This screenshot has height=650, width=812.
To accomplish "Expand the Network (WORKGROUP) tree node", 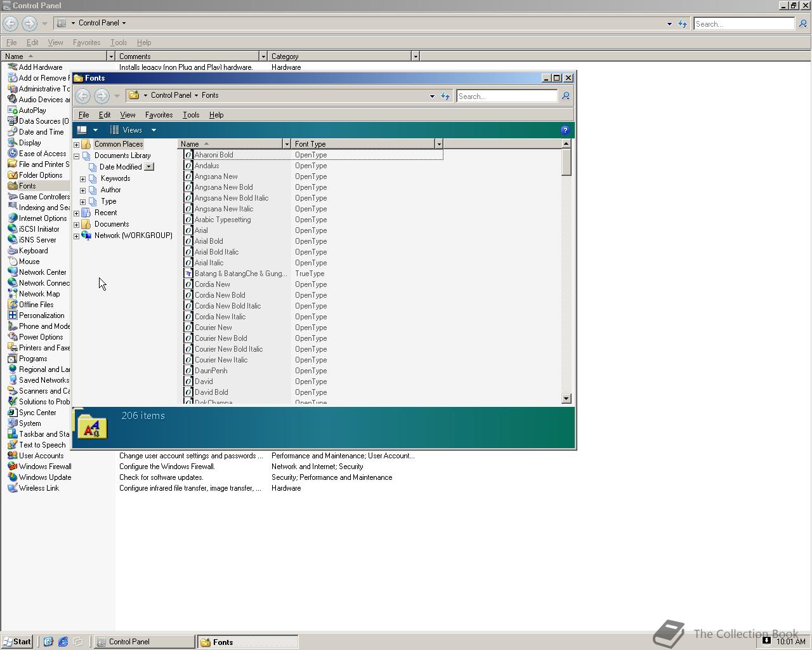I will tap(77, 236).
